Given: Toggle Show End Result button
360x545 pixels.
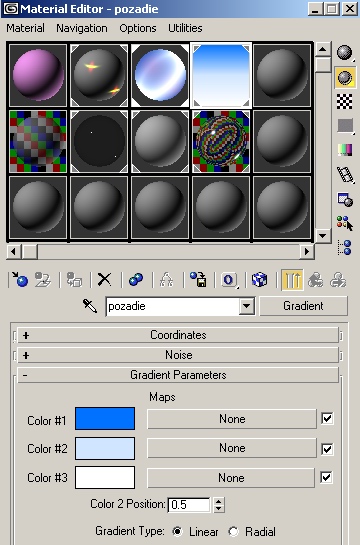Looking at the screenshot, I should point(292,280).
